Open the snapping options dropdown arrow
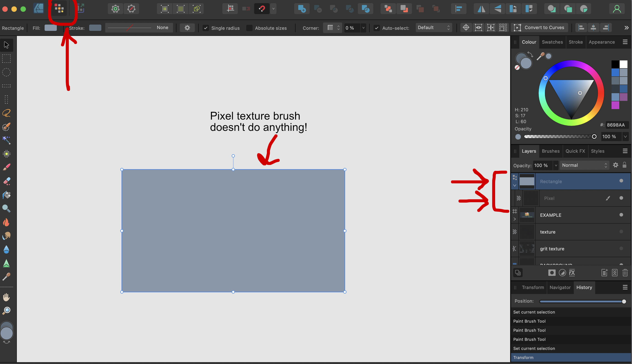 pos(273,9)
